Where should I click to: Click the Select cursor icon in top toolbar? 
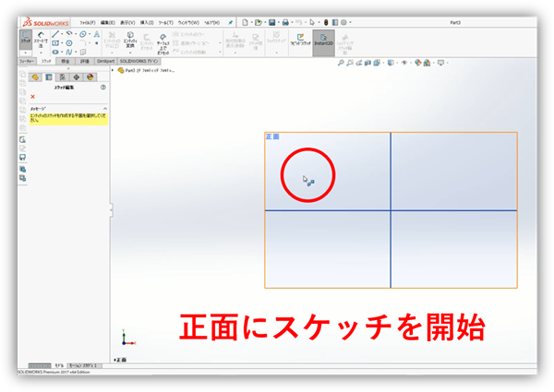point(312,22)
